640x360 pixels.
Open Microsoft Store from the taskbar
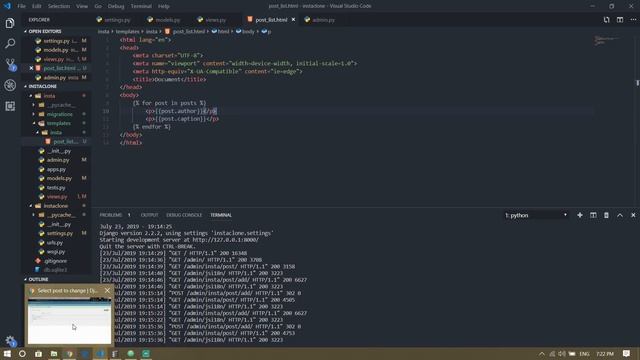pyautogui.click(x=38, y=353)
